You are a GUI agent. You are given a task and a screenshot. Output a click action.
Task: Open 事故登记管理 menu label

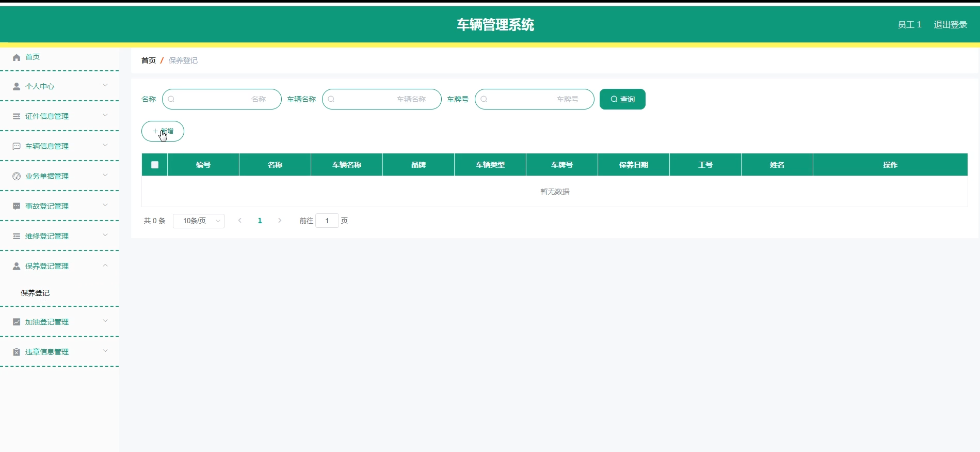click(47, 206)
